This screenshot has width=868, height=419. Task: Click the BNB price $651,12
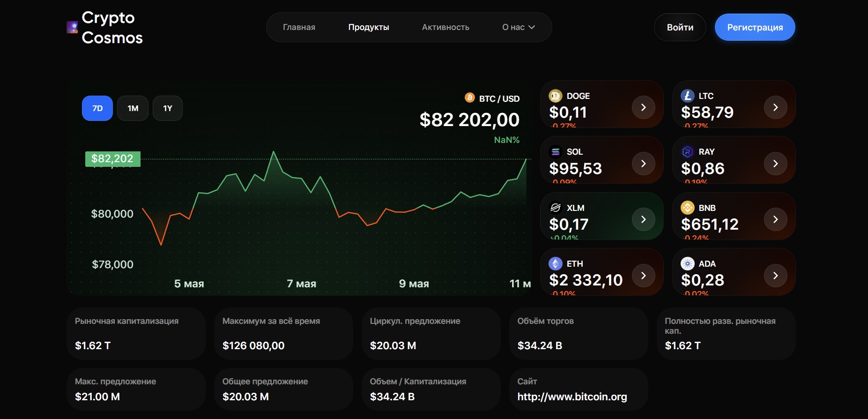click(x=710, y=224)
